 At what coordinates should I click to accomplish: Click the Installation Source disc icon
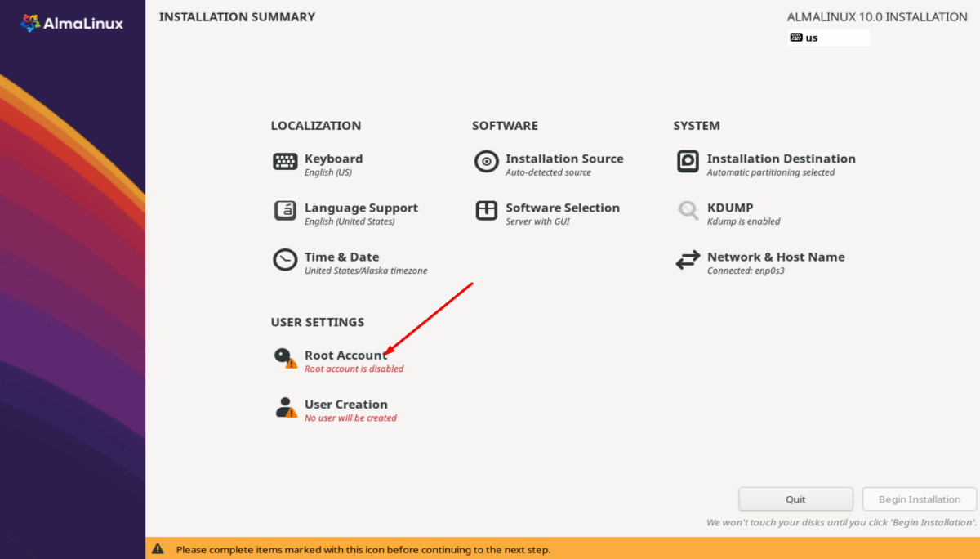(x=486, y=162)
